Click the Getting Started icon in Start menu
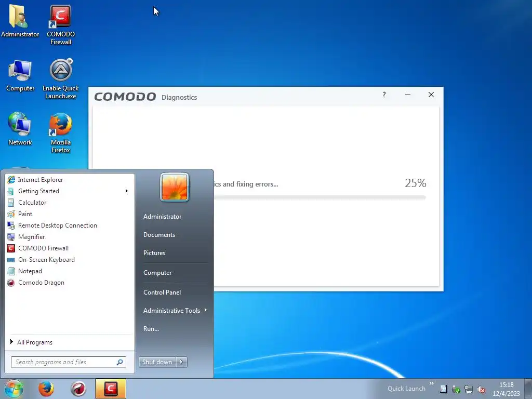Screen dimensions: 532x399 pyautogui.click(x=11, y=191)
